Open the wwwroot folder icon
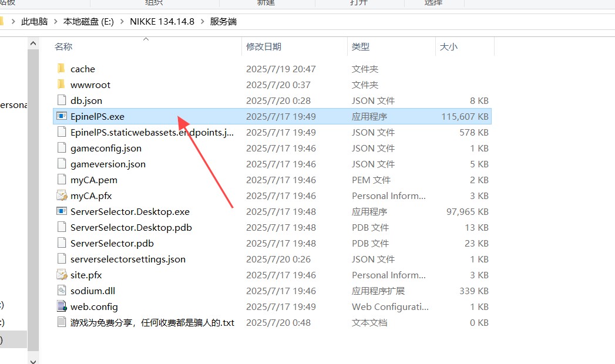Viewport: 615px width, 364px height. tap(61, 85)
